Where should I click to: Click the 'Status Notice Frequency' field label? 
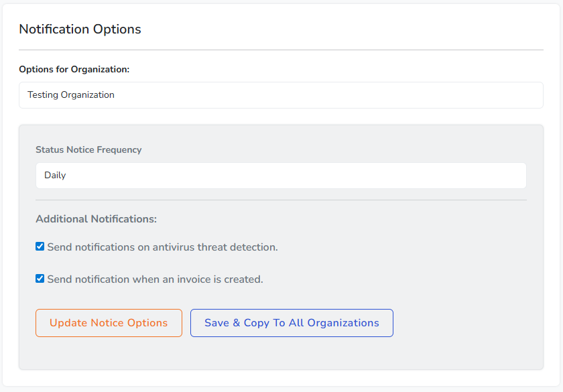tap(88, 149)
